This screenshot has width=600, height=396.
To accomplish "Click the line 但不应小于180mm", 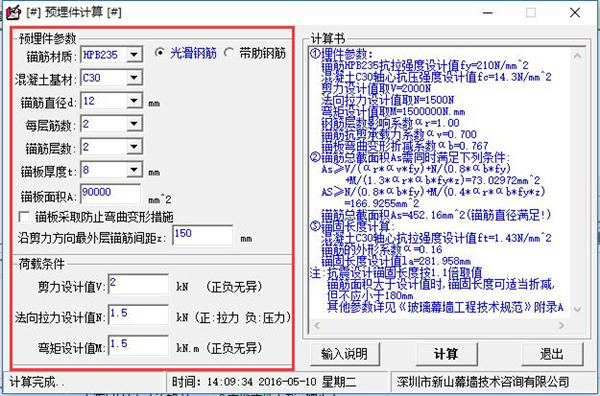I will click(x=370, y=295).
